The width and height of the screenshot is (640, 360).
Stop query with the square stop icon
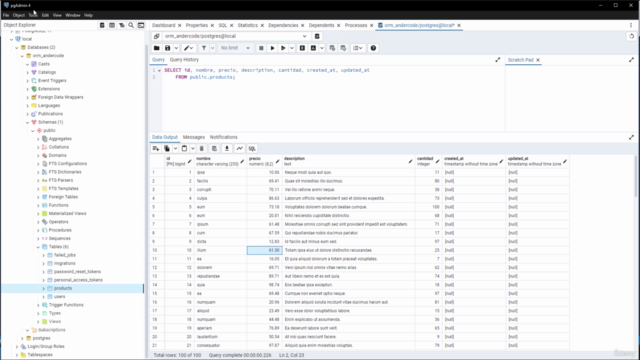[x=261, y=48]
